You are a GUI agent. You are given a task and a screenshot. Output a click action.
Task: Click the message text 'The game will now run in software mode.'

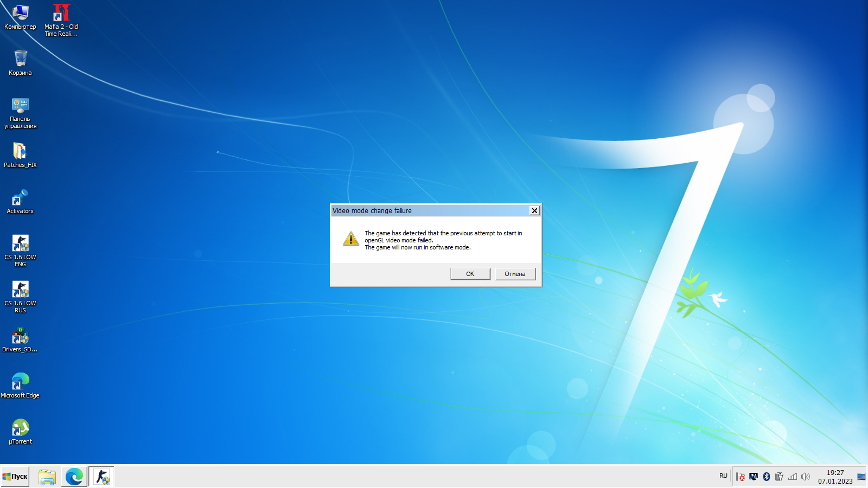pos(418,247)
